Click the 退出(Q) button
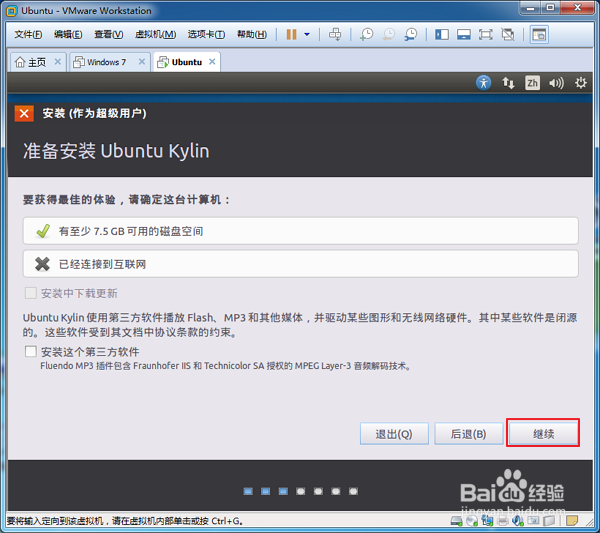The image size is (600, 533). (x=394, y=434)
